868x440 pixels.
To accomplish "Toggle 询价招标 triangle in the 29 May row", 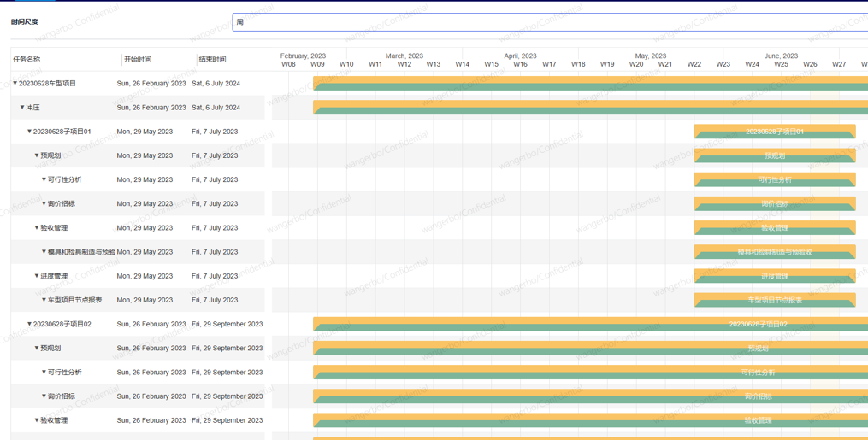I will pyautogui.click(x=44, y=203).
